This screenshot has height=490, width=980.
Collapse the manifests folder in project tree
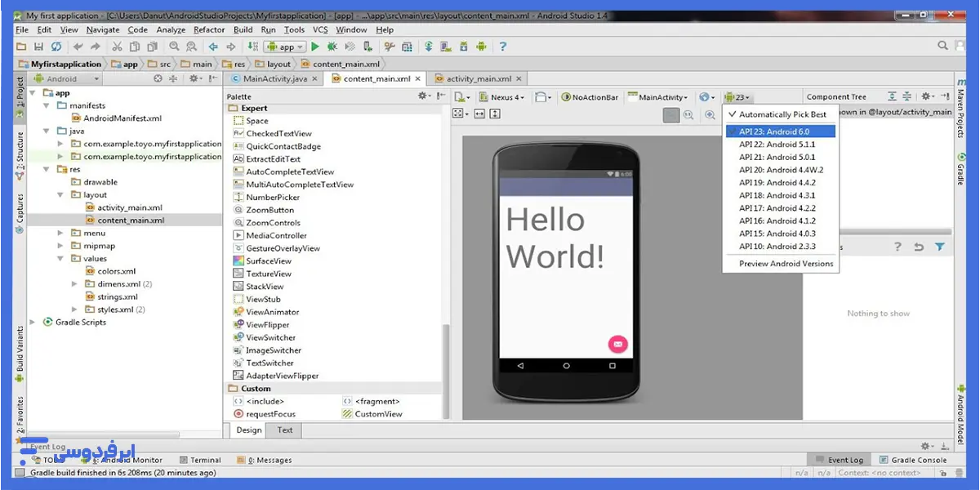47,105
